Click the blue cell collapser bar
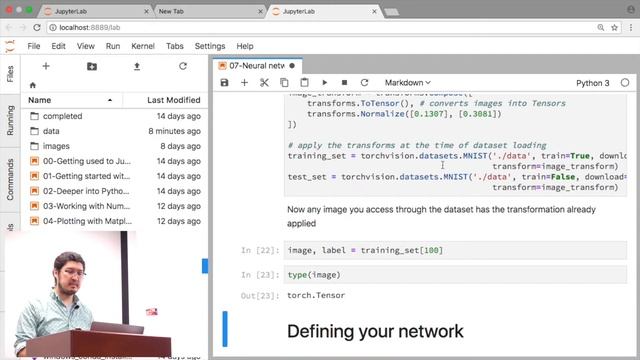The height and width of the screenshot is (360, 640). click(225, 329)
